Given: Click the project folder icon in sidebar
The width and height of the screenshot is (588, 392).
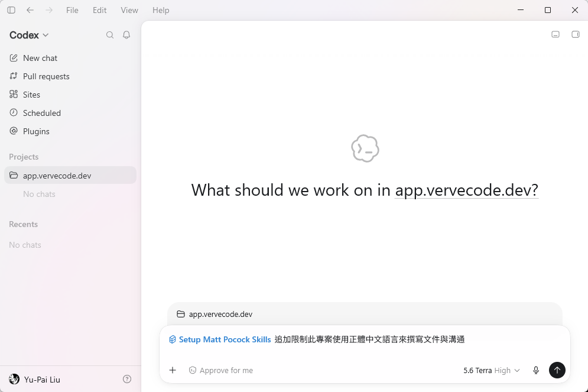Looking at the screenshot, I should [x=14, y=175].
